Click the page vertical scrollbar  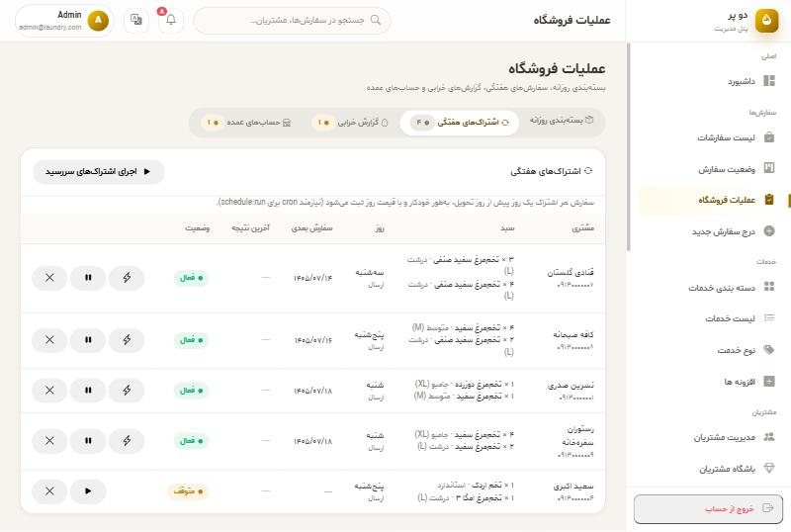coord(628,146)
